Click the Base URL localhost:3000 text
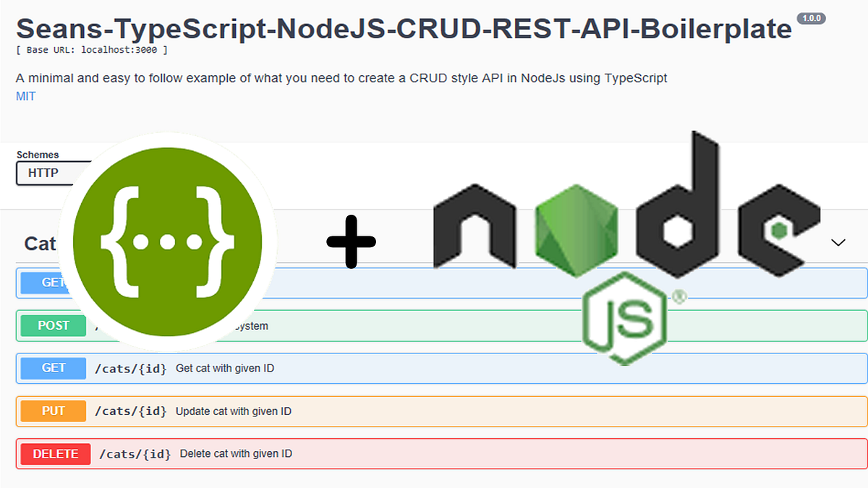This screenshot has width=868, height=488. tap(92, 50)
